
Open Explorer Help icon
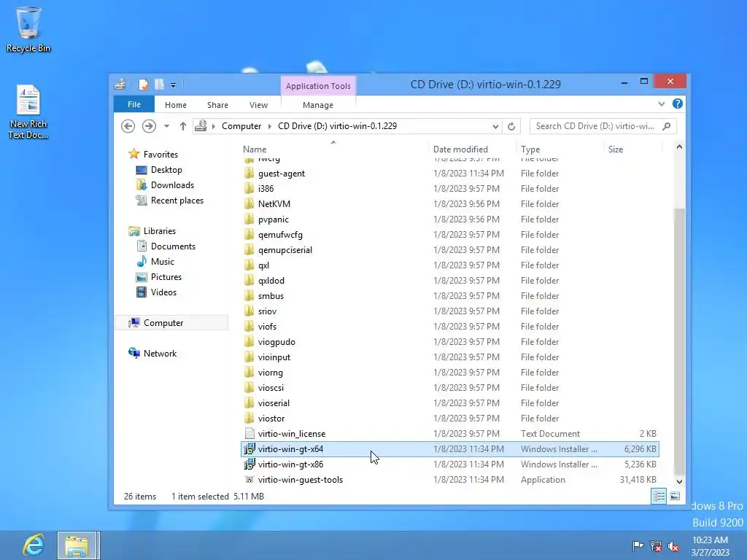coord(677,104)
